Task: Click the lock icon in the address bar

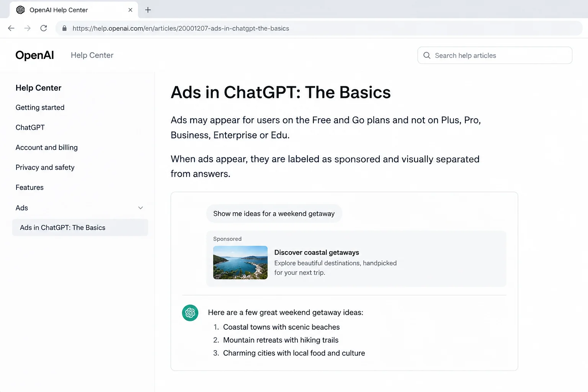Action: coord(64,28)
